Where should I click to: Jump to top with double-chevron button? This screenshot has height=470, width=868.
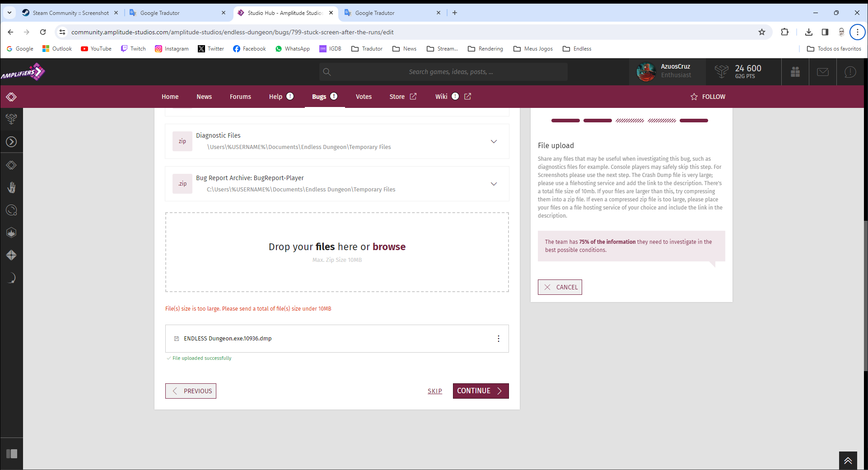pyautogui.click(x=848, y=461)
